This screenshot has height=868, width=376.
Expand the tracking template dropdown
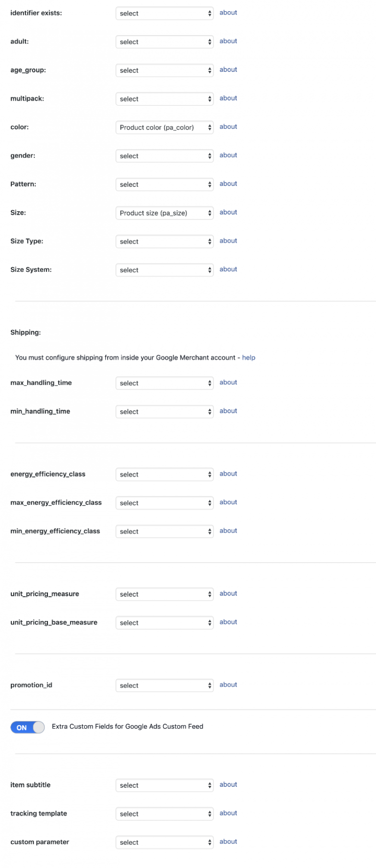[x=164, y=814]
